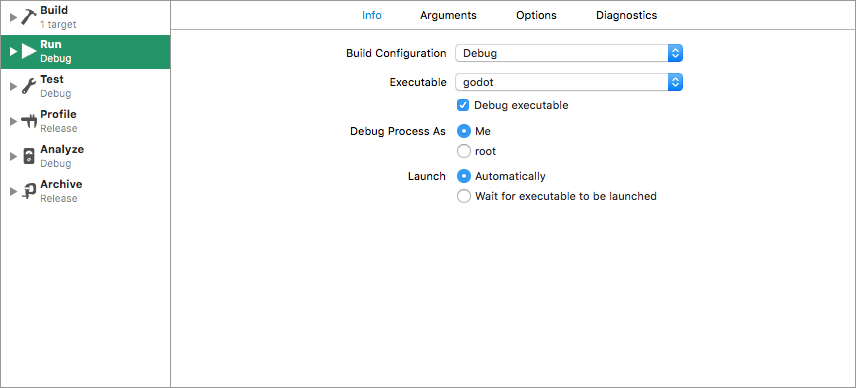The height and width of the screenshot is (388, 856).
Task: Click the Build hammer icon
Action: click(x=29, y=17)
